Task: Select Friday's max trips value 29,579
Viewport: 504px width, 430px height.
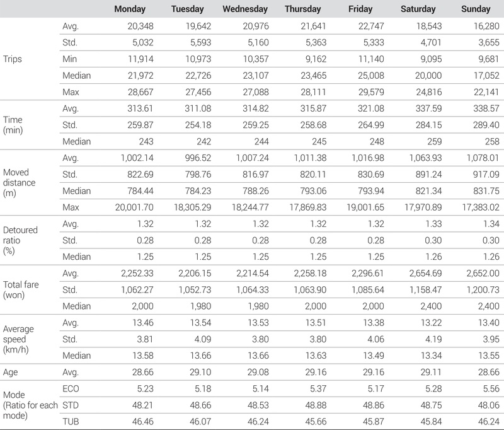Action: pyautogui.click(x=369, y=91)
